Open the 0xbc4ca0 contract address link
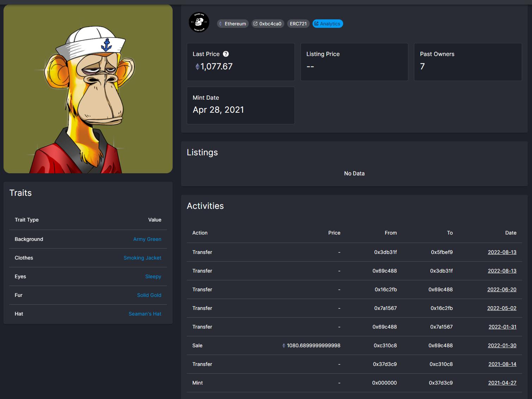Image resolution: width=532 pixels, height=399 pixels. [267, 24]
